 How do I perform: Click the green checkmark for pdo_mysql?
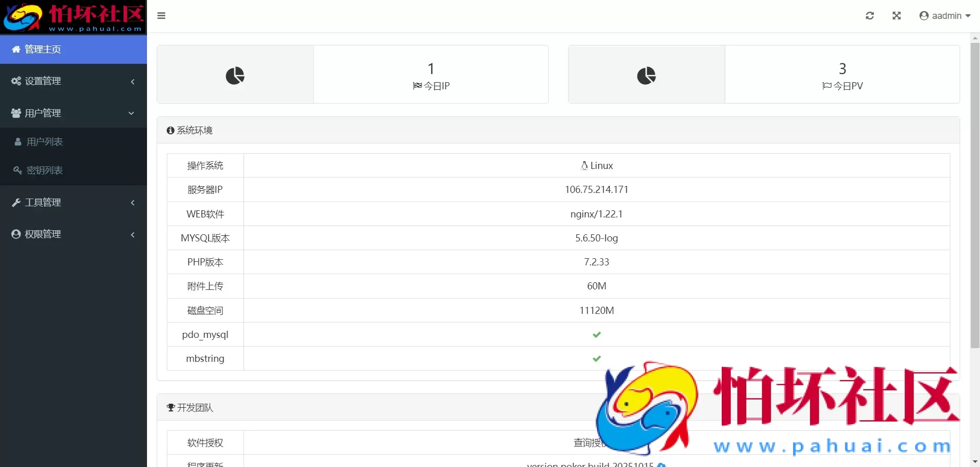point(597,335)
